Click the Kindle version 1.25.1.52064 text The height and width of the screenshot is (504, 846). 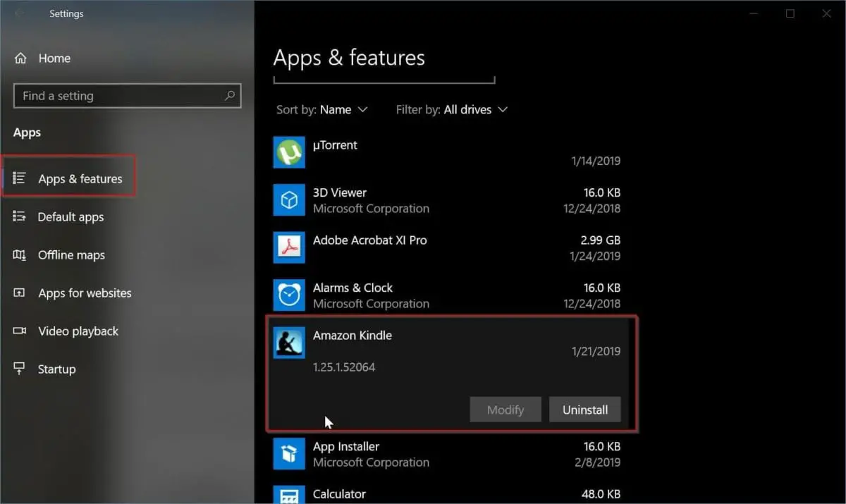[344, 367]
